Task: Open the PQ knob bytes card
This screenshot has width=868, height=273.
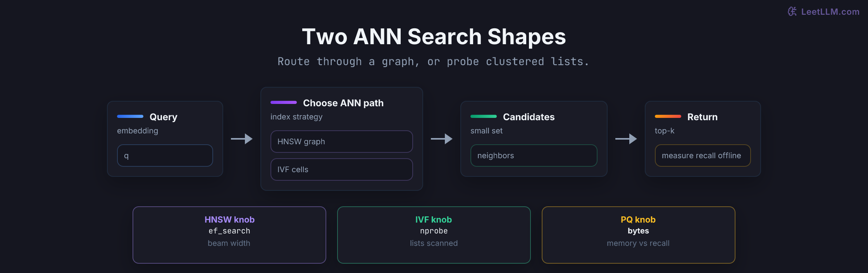Action: tap(639, 235)
